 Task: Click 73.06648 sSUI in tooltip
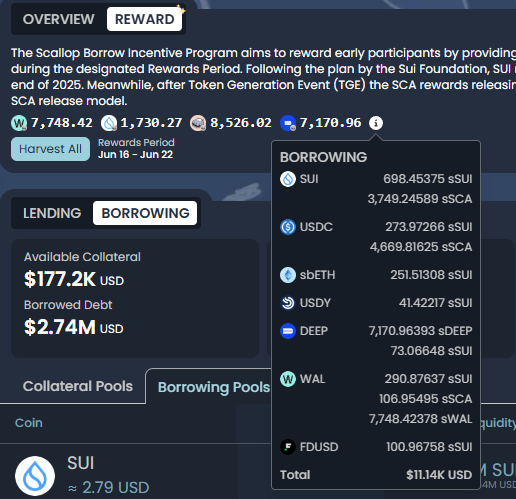432,351
